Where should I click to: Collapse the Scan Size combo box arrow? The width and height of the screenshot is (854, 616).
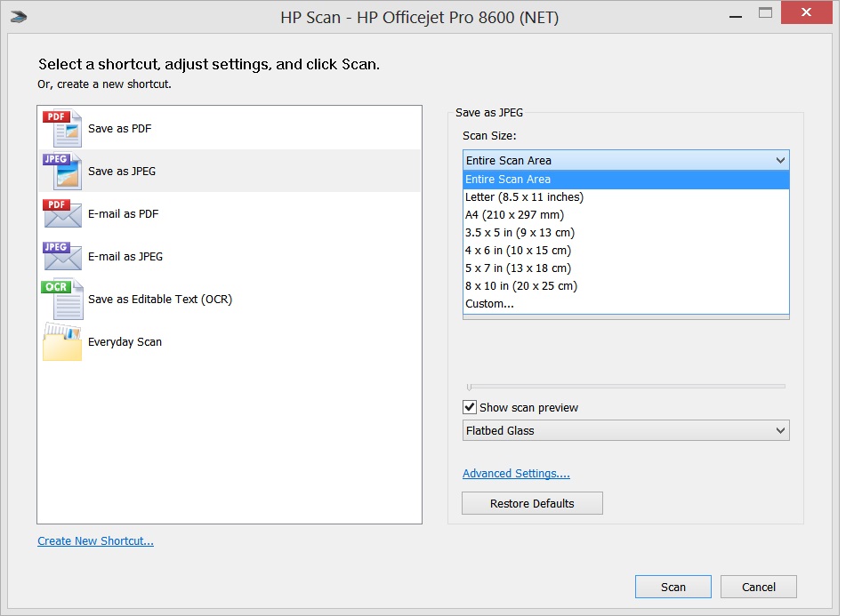[780, 161]
